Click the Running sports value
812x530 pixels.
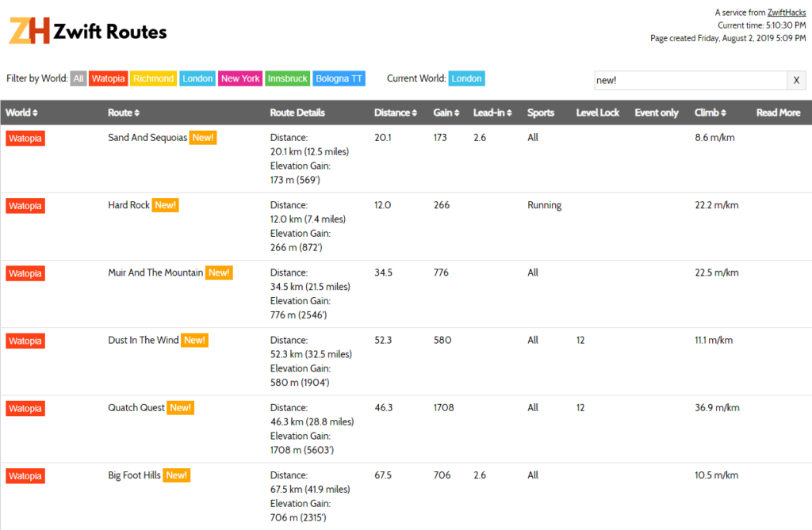coord(544,205)
